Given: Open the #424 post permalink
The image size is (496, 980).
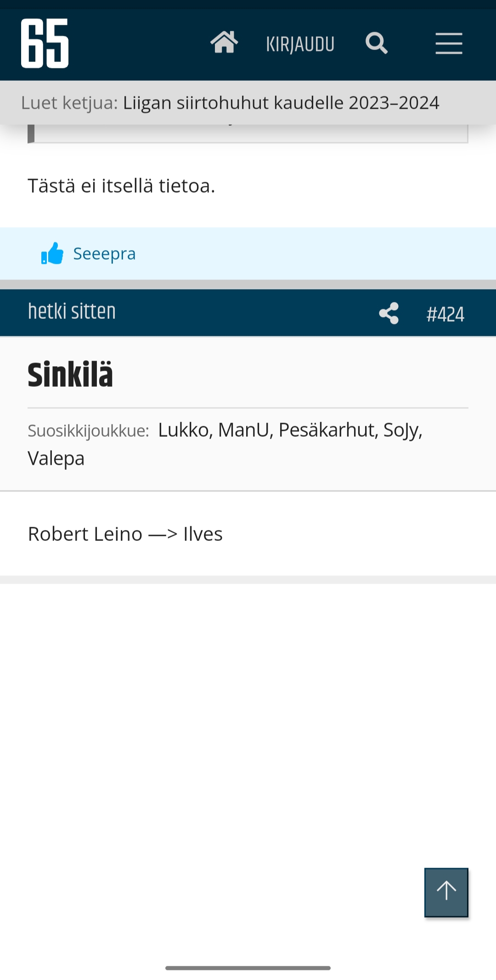Looking at the screenshot, I should point(445,314).
